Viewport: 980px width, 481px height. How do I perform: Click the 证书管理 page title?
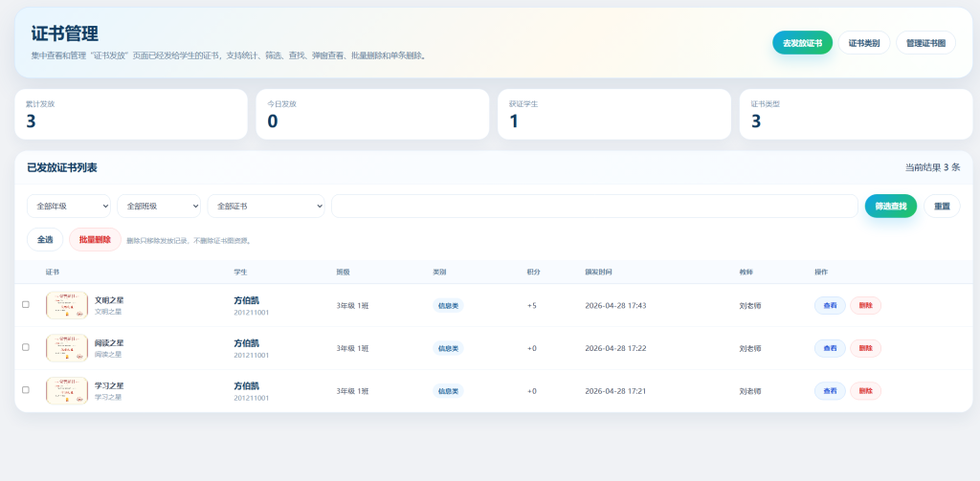64,33
